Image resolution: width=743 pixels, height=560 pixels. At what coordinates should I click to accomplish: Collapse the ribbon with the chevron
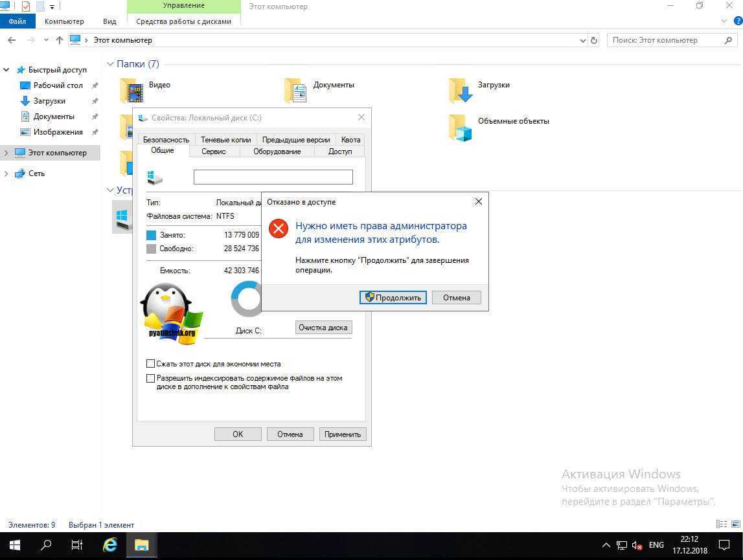point(724,21)
